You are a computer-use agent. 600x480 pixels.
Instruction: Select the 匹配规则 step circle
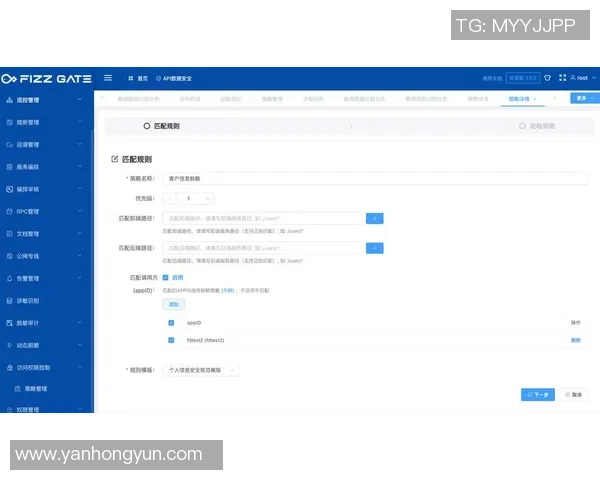[147, 126]
